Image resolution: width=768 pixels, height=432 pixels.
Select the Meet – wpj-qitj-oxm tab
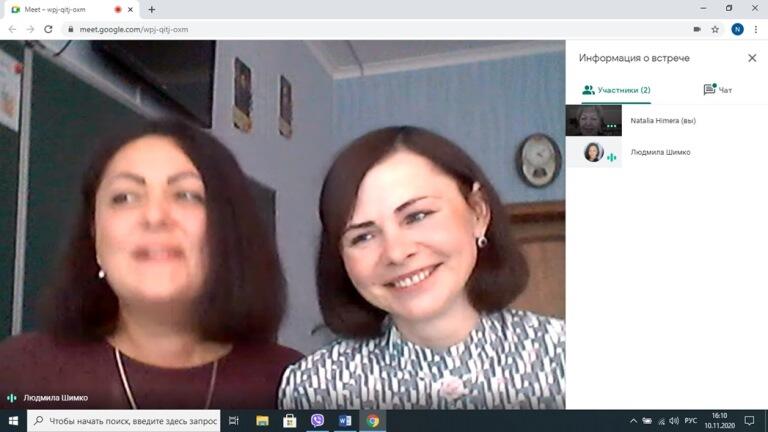point(72,9)
